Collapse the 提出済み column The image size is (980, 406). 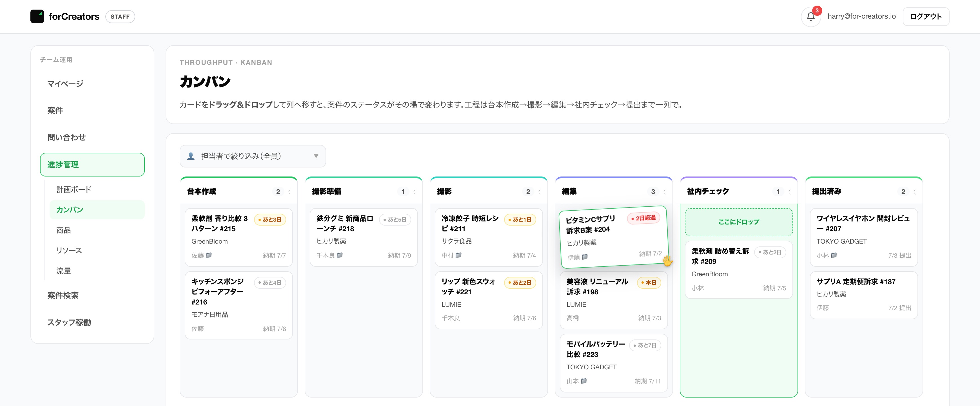pos(915,191)
